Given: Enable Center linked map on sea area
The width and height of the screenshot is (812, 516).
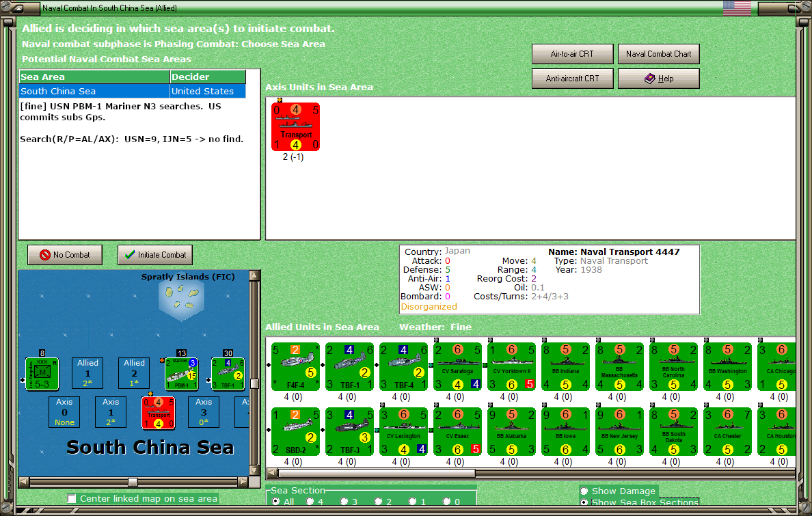Looking at the screenshot, I should (x=72, y=498).
